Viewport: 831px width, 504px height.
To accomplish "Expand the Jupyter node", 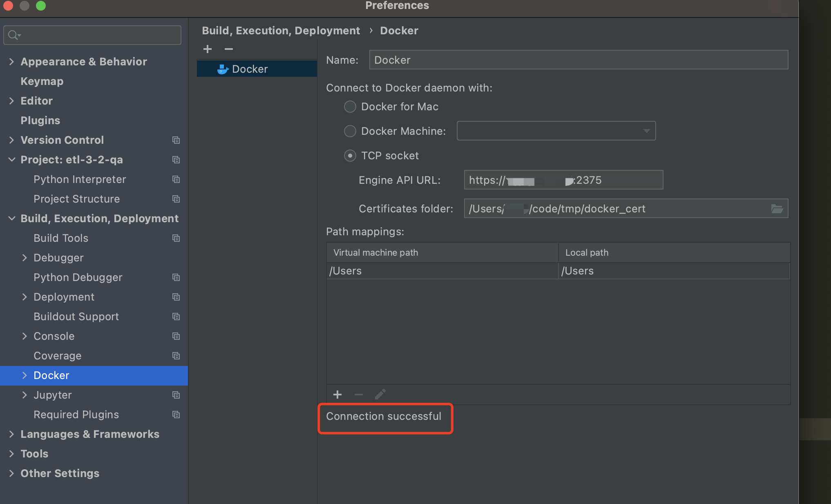I will 25,395.
